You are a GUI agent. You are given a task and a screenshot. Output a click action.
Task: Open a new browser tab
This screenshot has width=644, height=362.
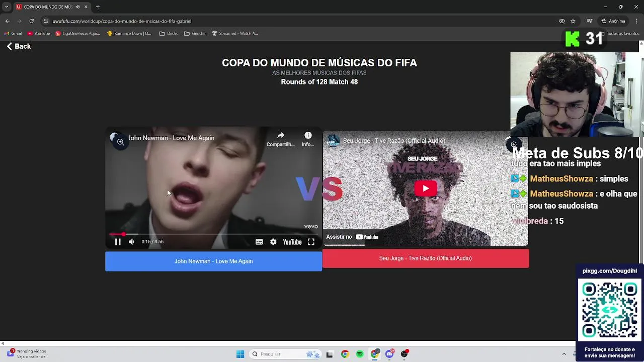pyautogui.click(x=98, y=7)
